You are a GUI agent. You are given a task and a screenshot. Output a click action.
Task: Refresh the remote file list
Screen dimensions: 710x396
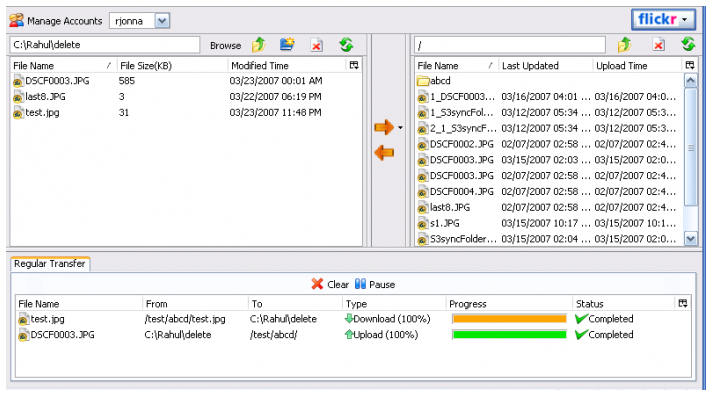coord(688,44)
